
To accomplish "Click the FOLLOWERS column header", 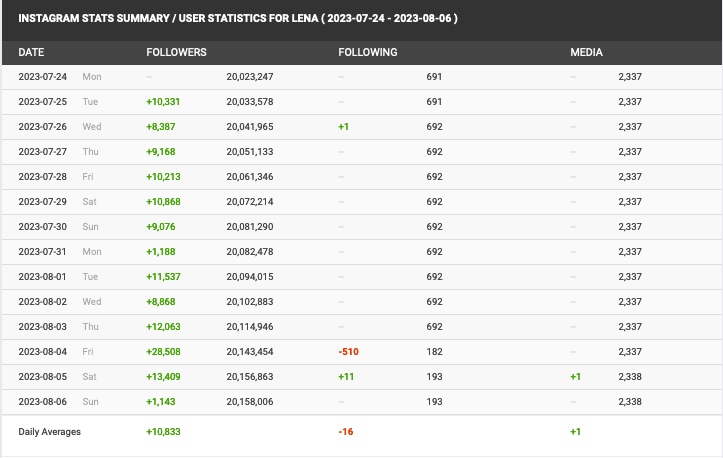I will [x=177, y=52].
